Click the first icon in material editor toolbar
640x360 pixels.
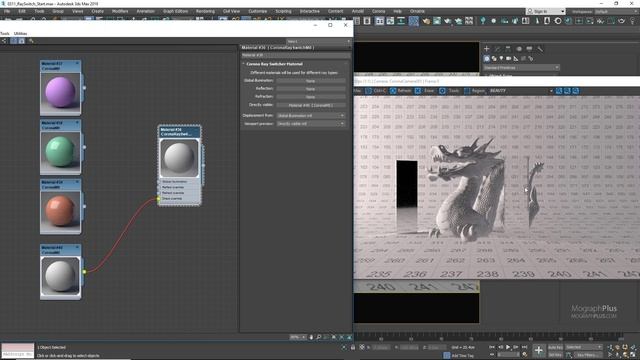coord(4,41)
